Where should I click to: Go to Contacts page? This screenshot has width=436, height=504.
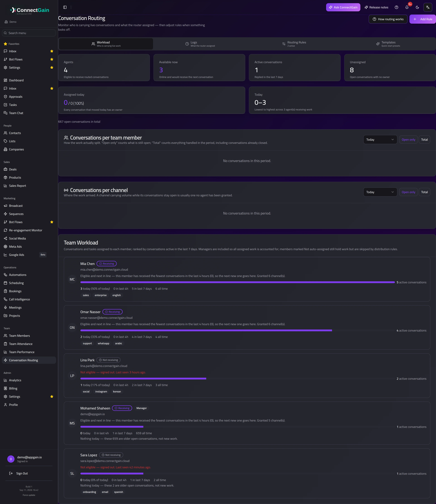[x=29, y=133]
